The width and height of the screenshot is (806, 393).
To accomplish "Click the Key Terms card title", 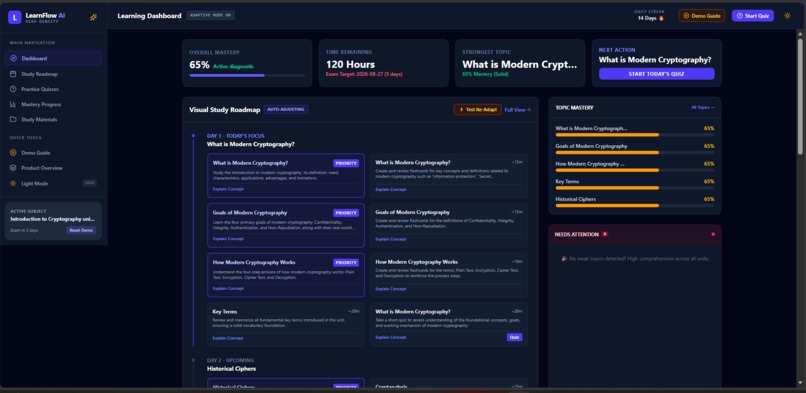I will (225, 312).
